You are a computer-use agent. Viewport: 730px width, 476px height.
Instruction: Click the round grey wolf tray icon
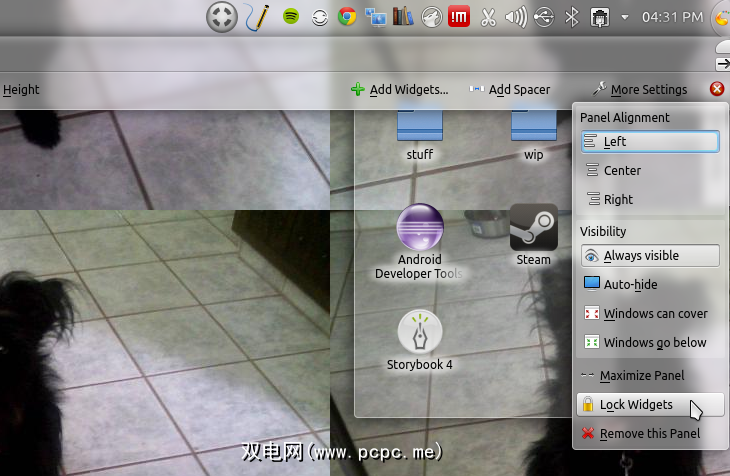[x=432, y=18]
